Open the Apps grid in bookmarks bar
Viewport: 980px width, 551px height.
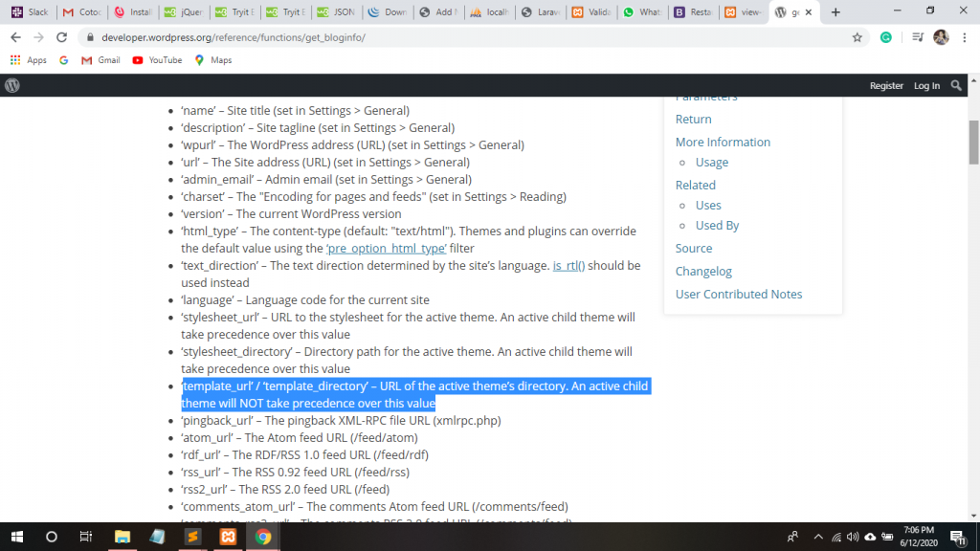click(x=29, y=60)
